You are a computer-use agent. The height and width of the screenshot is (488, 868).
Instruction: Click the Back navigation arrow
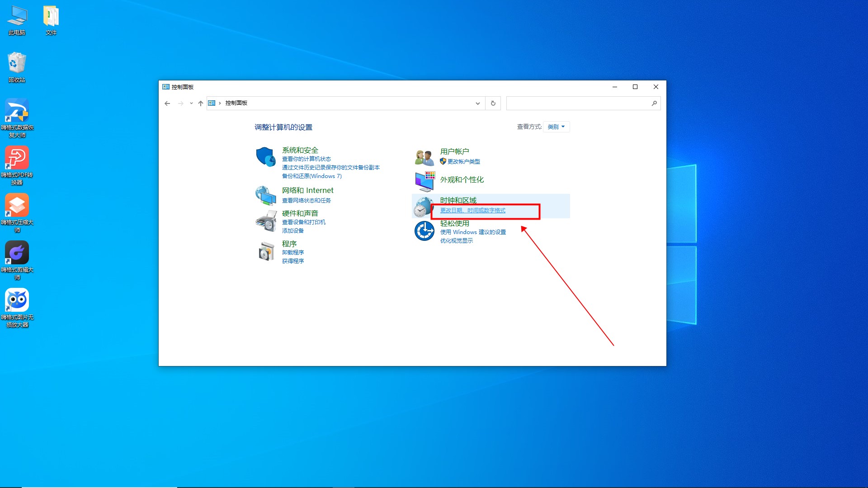[167, 103]
